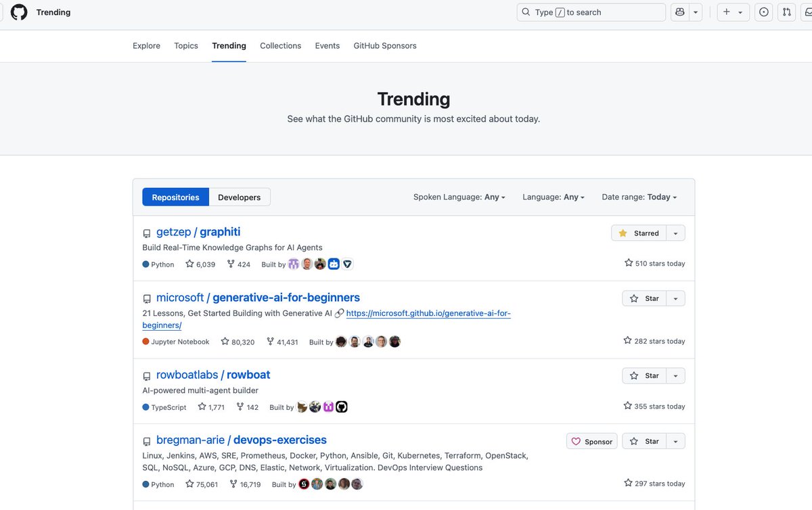Click the magnifier icon in search box
This screenshot has width=812, height=510.
(526, 12)
